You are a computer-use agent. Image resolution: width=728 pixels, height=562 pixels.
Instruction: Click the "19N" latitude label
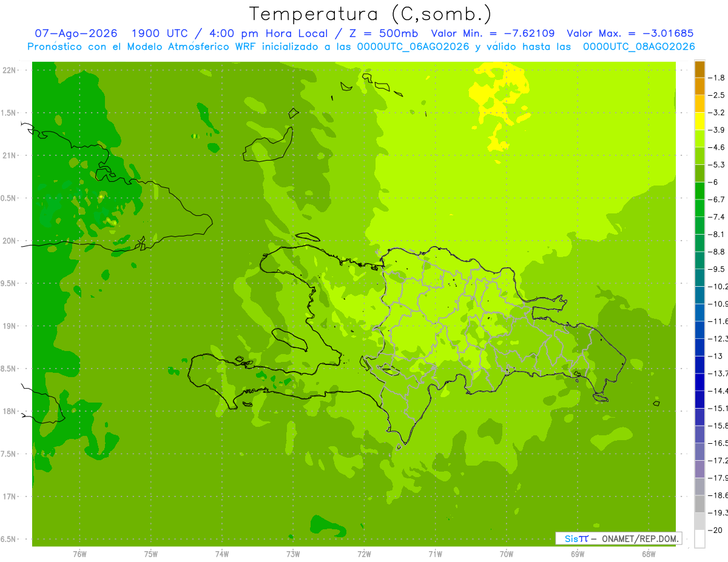[10, 326]
